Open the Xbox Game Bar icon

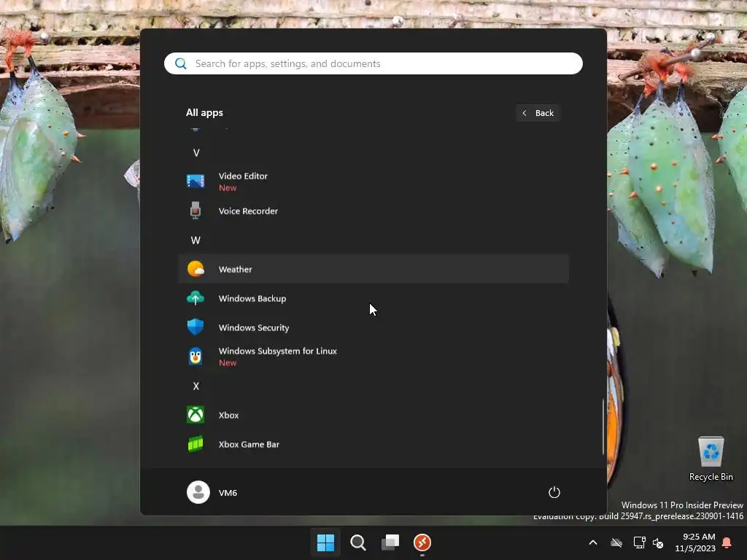(196, 444)
